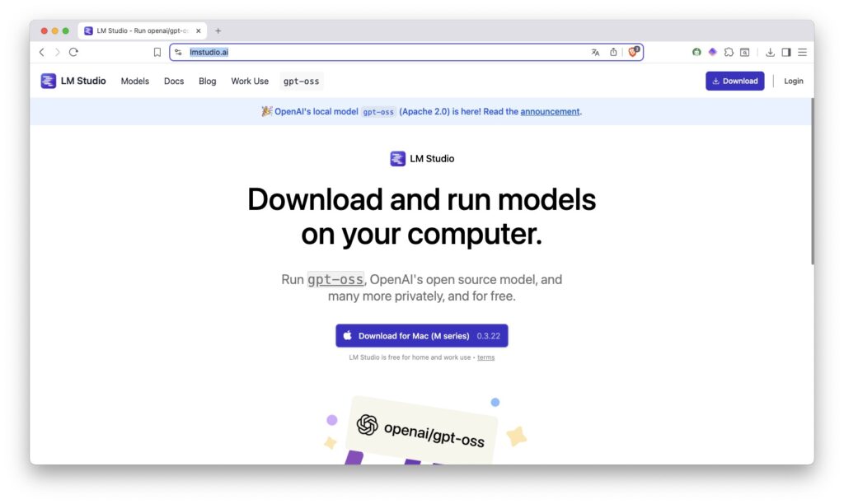
Task: Open the Docs nav item
Action: 174,82
